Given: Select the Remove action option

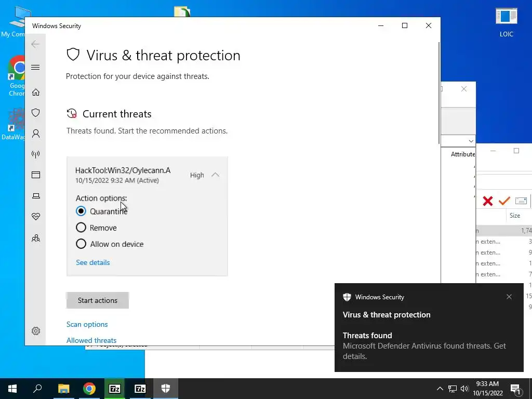Looking at the screenshot, I should (81, 228).
